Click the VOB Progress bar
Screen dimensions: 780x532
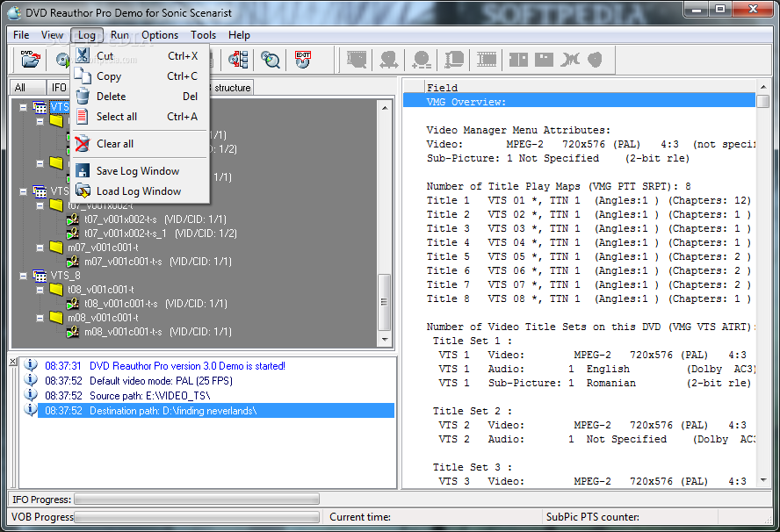coord(197,517)
